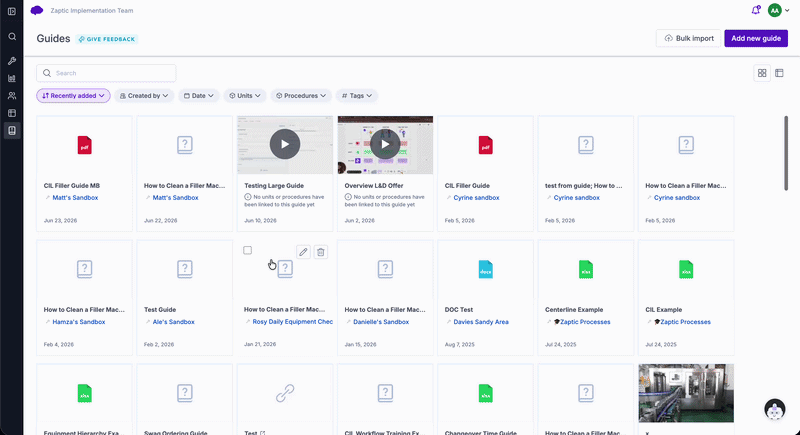Click Zaptic Implementation Team workspace name
This screenshot has height=435, width=800.
(92, 11)
